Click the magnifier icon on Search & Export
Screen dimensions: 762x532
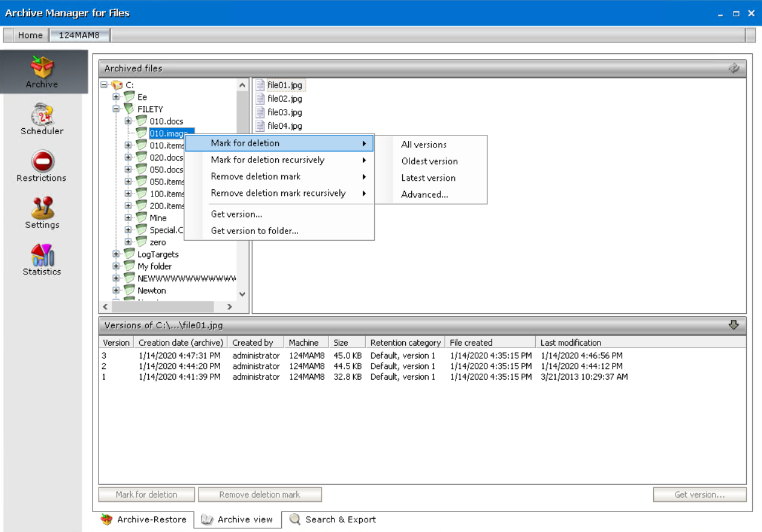tap(295, 519)
